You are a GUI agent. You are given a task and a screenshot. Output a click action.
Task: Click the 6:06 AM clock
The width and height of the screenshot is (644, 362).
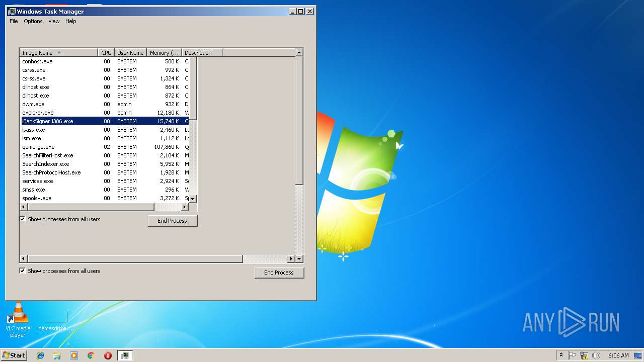(x=618, y=355)
